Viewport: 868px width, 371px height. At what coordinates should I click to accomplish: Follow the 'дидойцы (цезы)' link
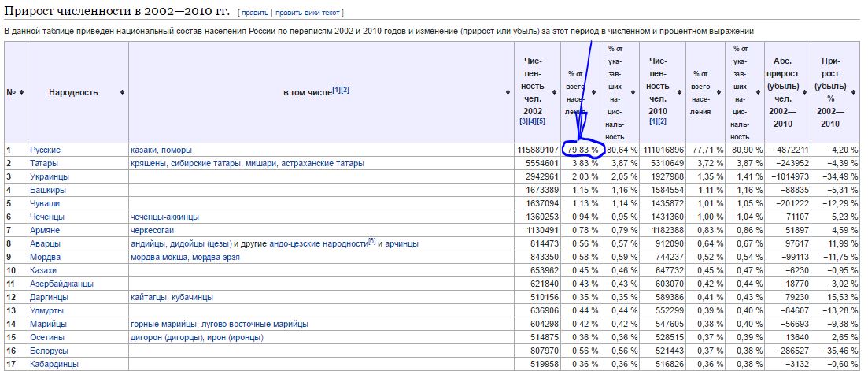click(201, 243)
